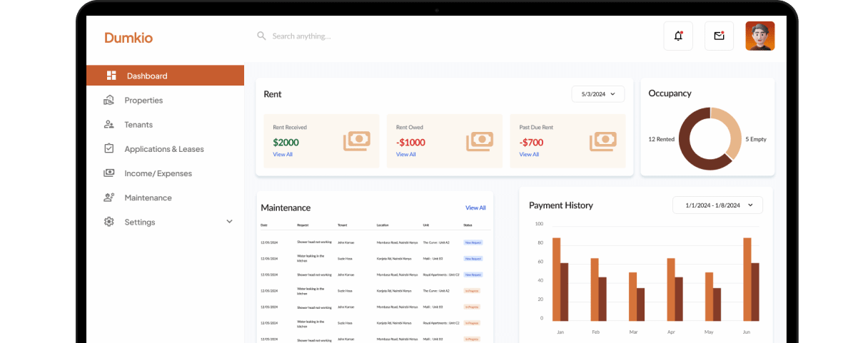Open the user profile avatar
Viewport: 868px width, 343px height.
point(759,36)
